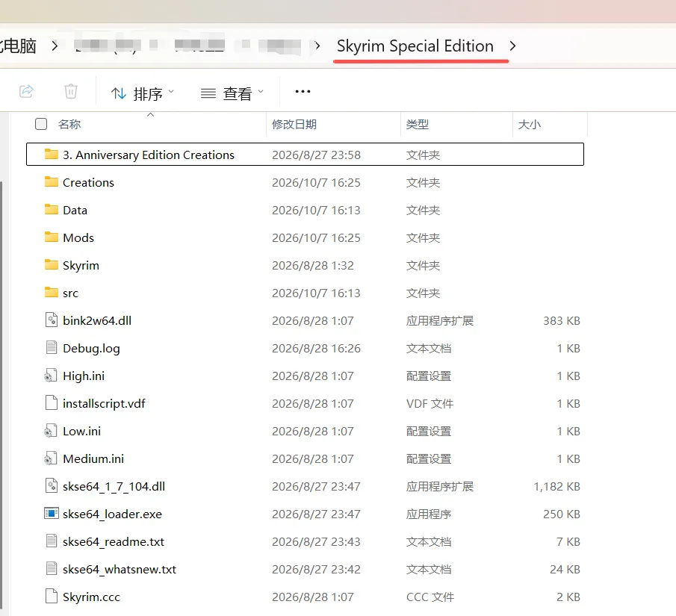Select the 'Skyrim' folder name
Screen dimensions: 676x616
click(x=81, y=266)
